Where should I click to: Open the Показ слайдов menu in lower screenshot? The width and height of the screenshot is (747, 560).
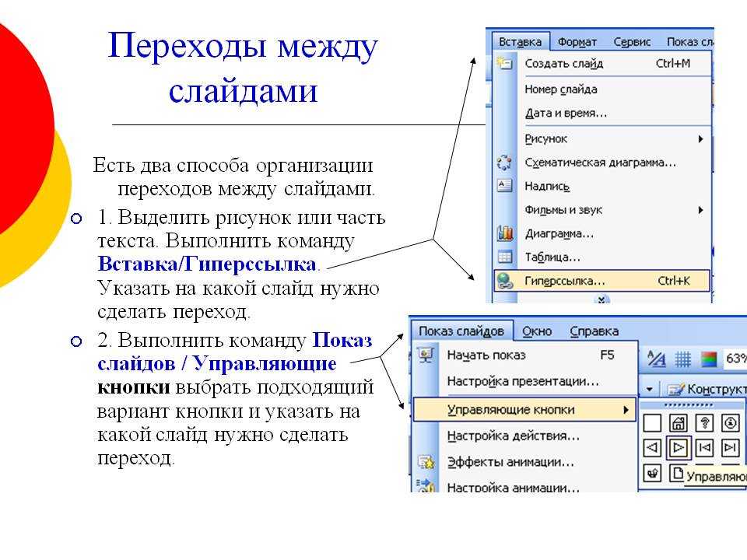click(x=461, y=331)
